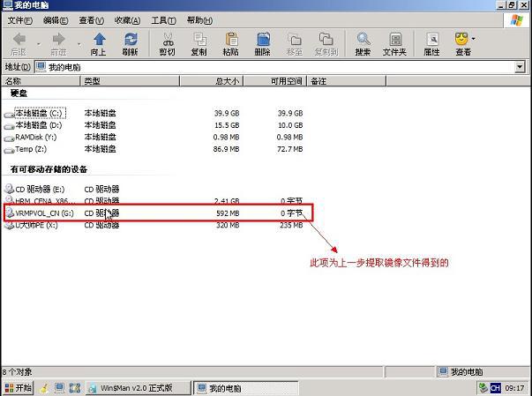The height and width of the screenshot is (396, 532).
Task: Click the 15.5 GB total size value
Action: 227,125
